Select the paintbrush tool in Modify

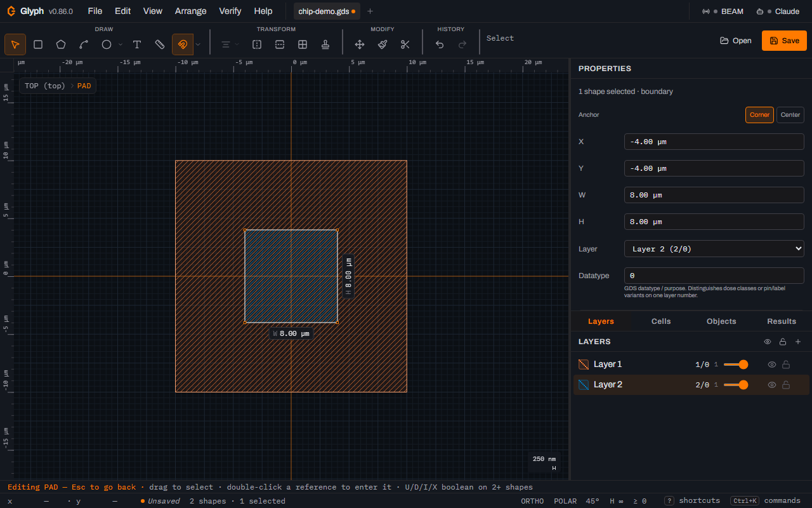[x=383, y=44]
